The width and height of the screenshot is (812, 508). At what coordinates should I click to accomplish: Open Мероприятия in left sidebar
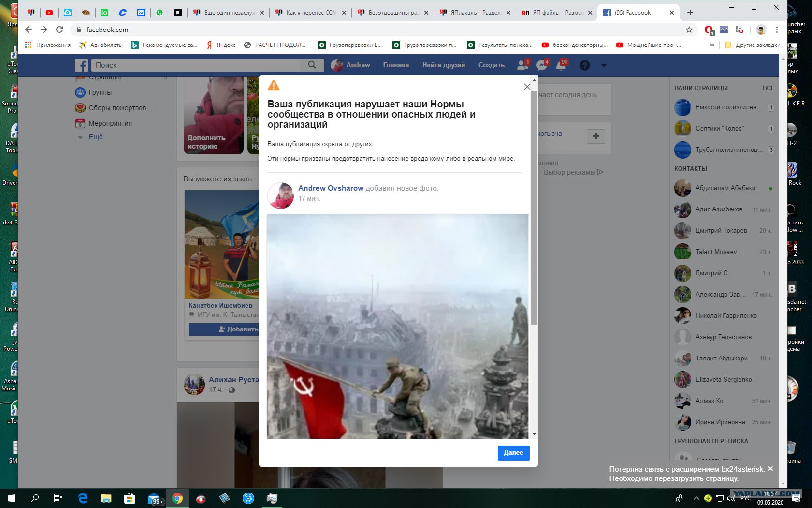tap(103, 123)
